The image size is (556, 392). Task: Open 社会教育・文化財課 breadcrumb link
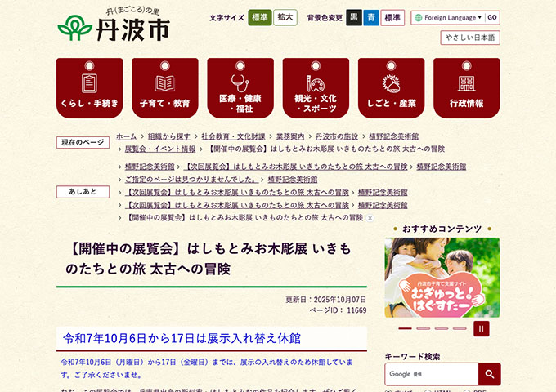pyautogui.click(x=233, y=136)
